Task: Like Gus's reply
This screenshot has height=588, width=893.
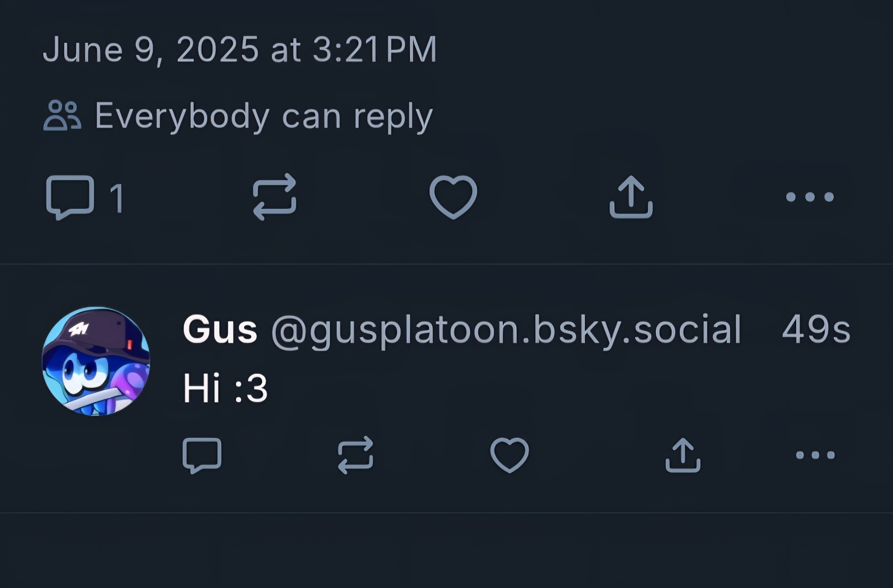Action: click(509, 455)
